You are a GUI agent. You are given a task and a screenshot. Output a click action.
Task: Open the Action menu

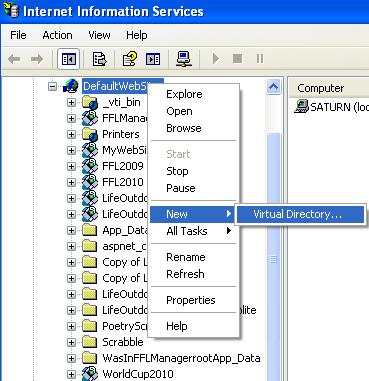(x=57, y=35)
